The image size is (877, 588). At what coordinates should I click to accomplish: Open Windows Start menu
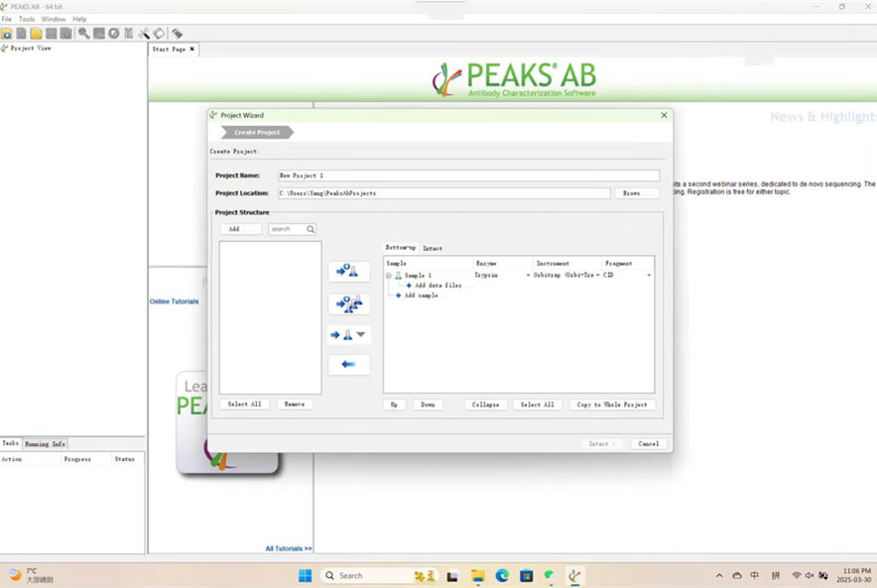pyautogui.click(x=305, y=576)
